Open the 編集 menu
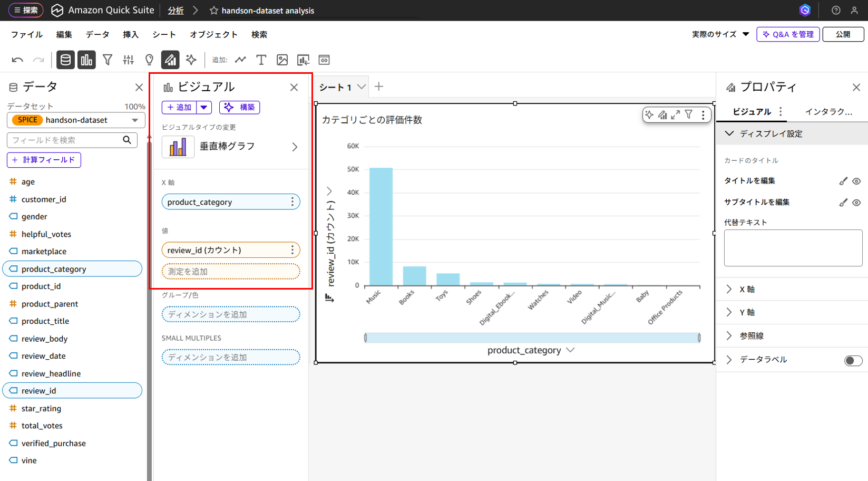 (x=64, y=34)
